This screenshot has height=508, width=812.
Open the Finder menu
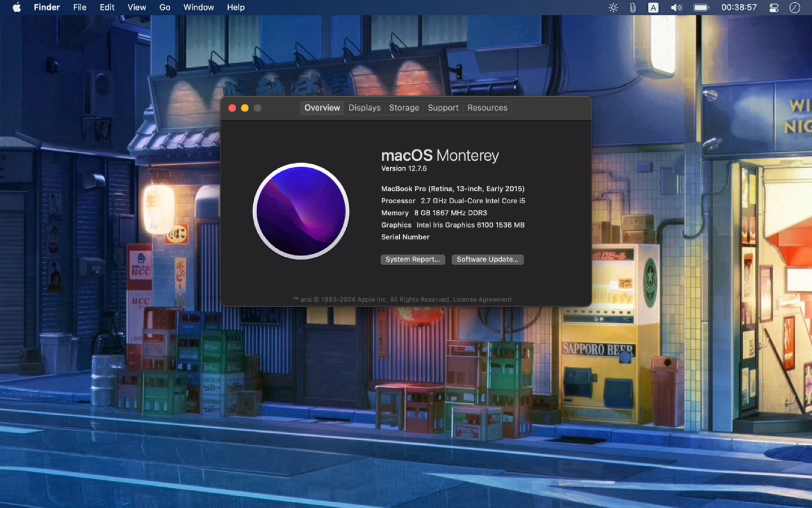coord(47,7)
